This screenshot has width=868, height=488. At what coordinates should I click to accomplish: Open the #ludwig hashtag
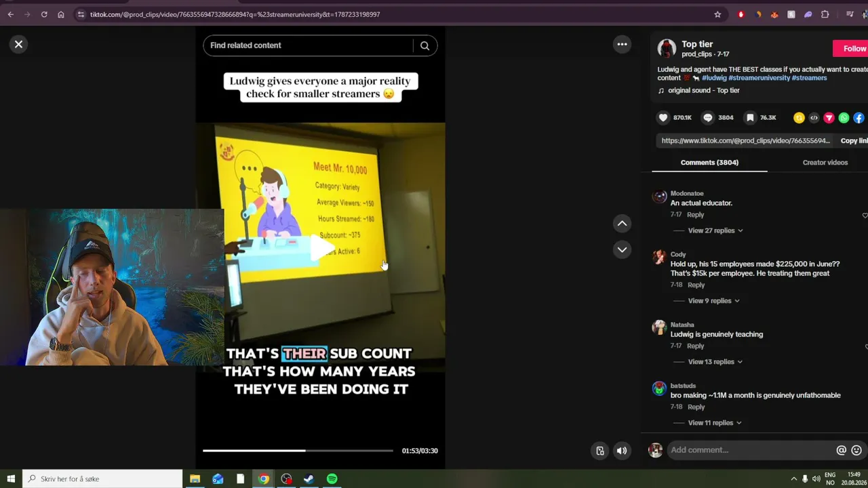[x=714, y=78]
